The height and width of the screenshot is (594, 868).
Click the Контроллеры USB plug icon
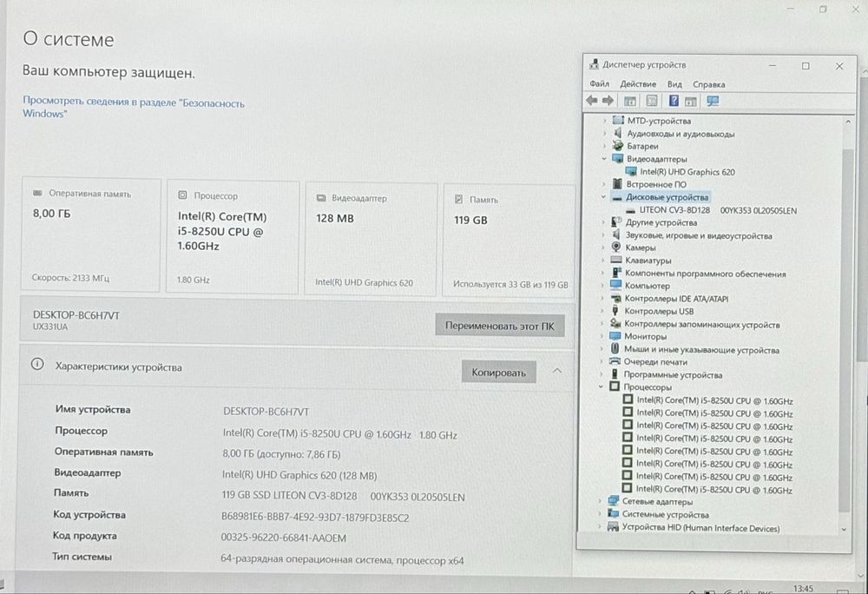(615, 311)
